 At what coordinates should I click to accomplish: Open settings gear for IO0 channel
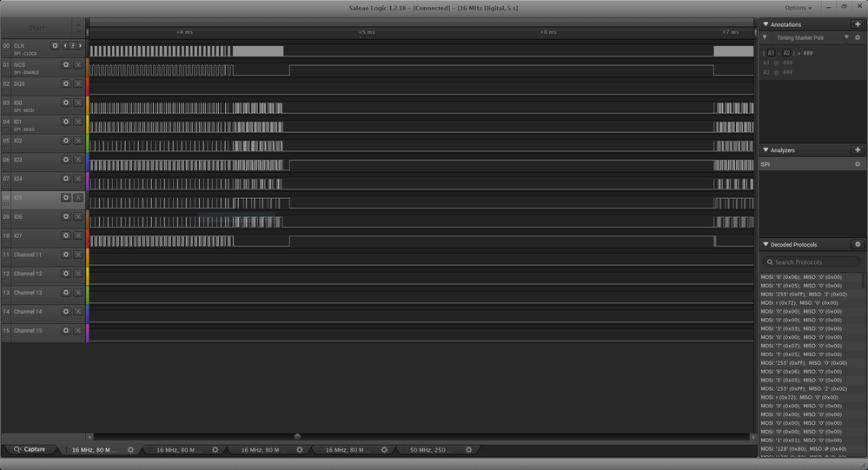coord(66,103)
